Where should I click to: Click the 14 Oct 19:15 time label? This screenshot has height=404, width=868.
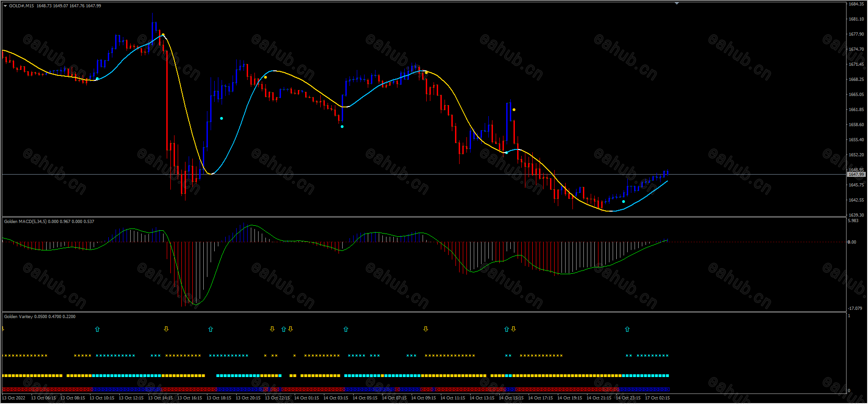(570, 398)
